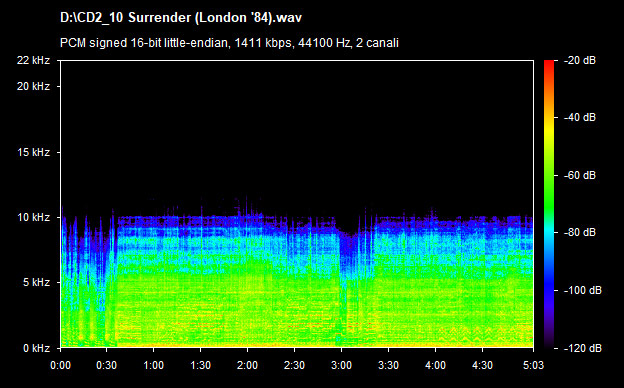Click the PCM signed 16-bit format info line
This screenshot has width=624, height=388.
point(229,43)
